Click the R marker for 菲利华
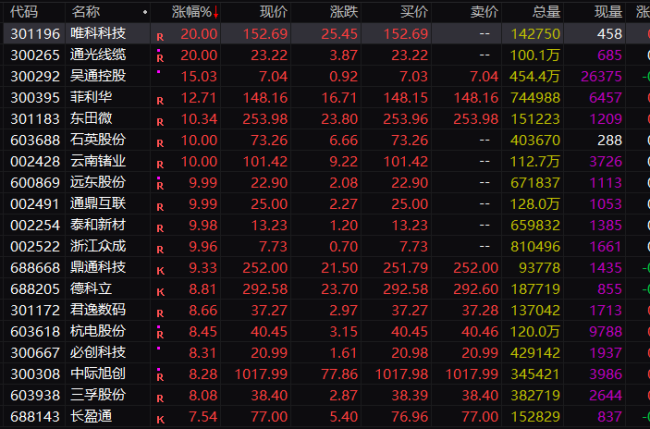The width and height of the screenshot is (650, 429). [x=160, y=101]
